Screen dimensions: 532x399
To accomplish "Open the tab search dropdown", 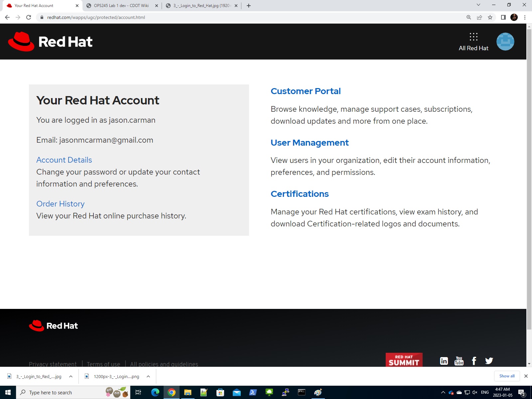I will coord(478,5).
